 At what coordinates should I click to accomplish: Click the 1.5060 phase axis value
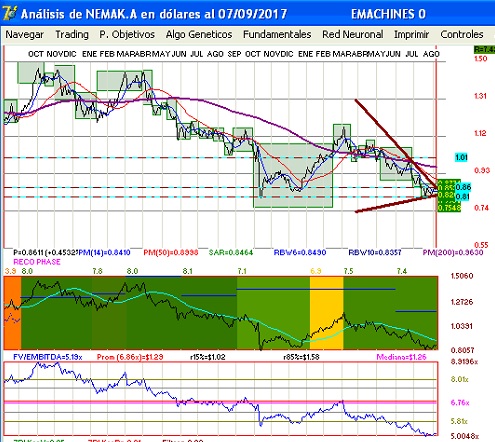(x=462, y=276)
